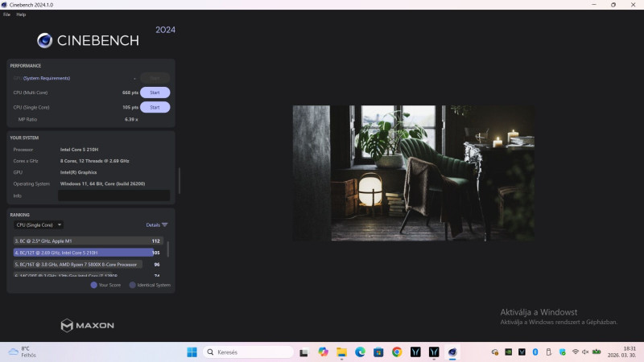Click the score 112 in the ranking
Viewport: 644px width, 362px height.
[155, 241]
